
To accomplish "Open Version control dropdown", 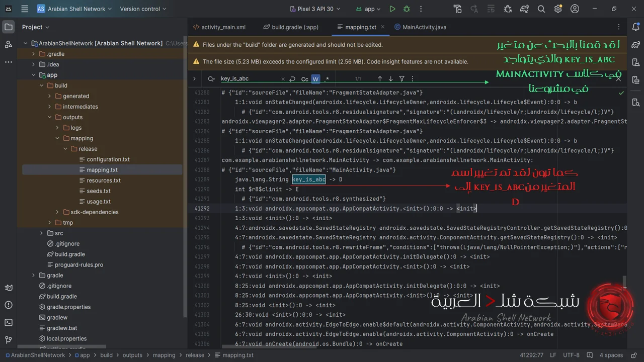I will pos(143,9).
